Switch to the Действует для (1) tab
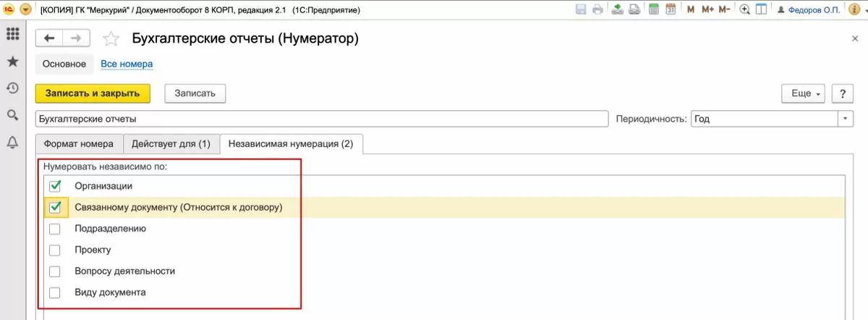The width and height of the screenshot is (868, 320). point(171,143)
